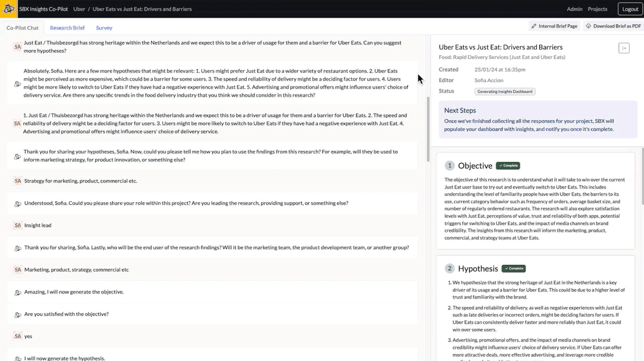Open the Survey tab
The height and width of the screenshot is (361, 644).
[104, 28]
